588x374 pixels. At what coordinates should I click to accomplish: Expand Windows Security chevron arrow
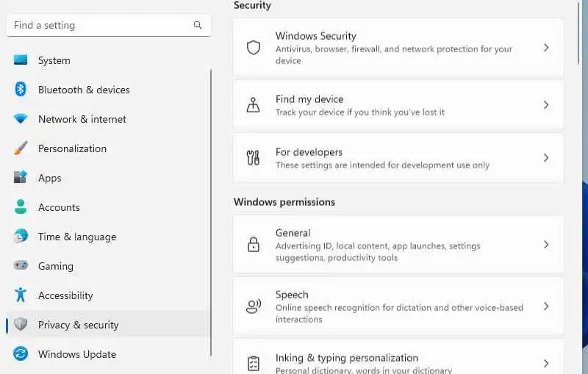point(546,48)
